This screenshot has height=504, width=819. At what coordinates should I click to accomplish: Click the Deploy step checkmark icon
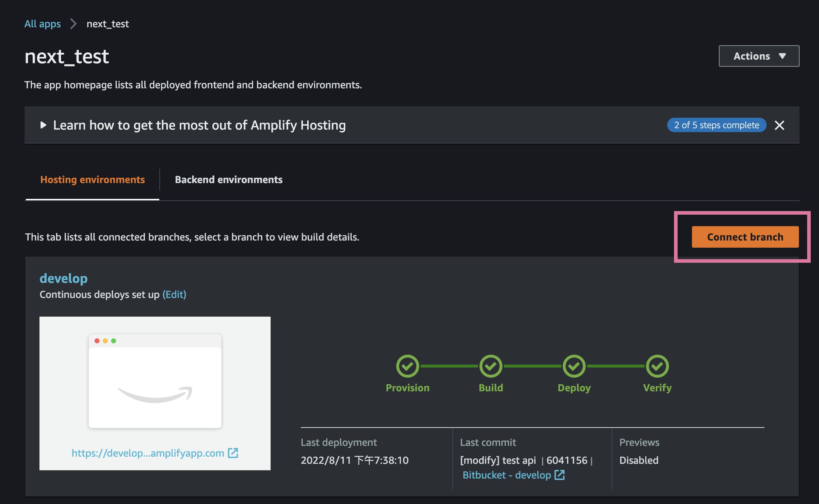point(574,366)
